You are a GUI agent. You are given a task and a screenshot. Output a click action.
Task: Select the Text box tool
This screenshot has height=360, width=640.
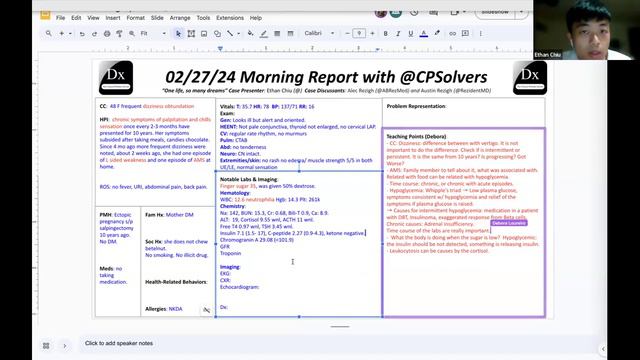point(191,33)
